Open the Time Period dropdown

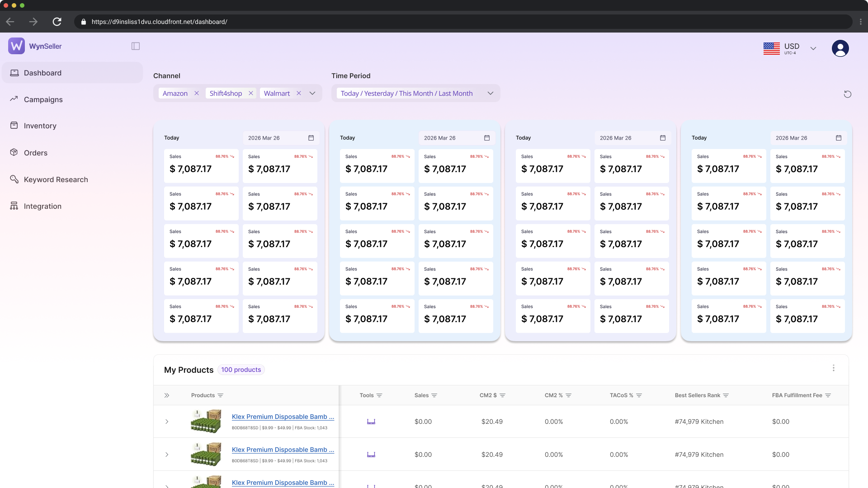[x=415, y=93]
